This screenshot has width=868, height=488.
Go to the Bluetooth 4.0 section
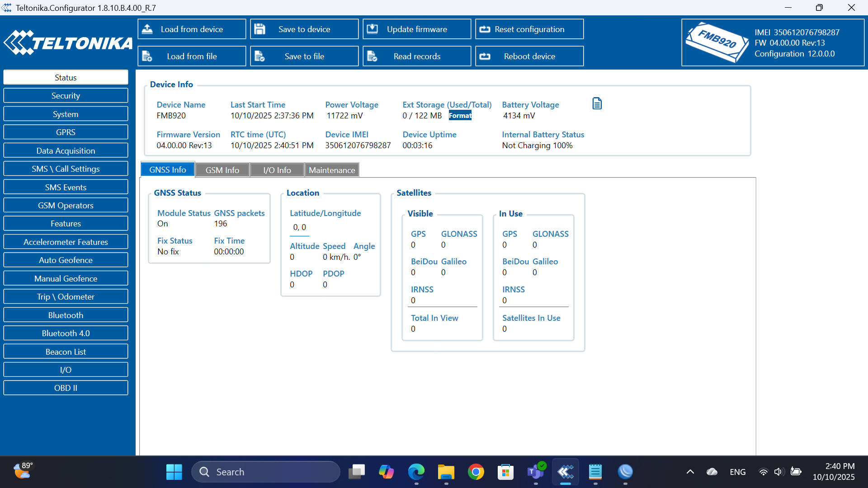(x=66, y=333)
